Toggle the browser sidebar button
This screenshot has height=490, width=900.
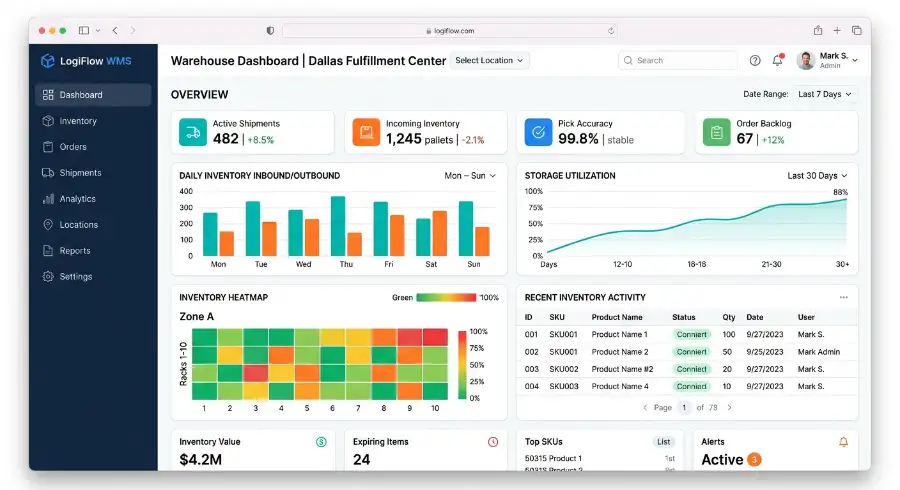(84, 30)
